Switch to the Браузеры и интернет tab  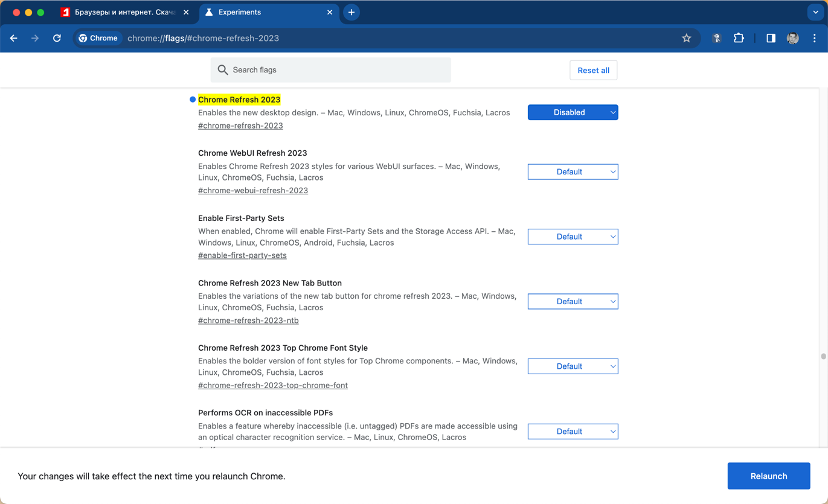pos(124,12)
